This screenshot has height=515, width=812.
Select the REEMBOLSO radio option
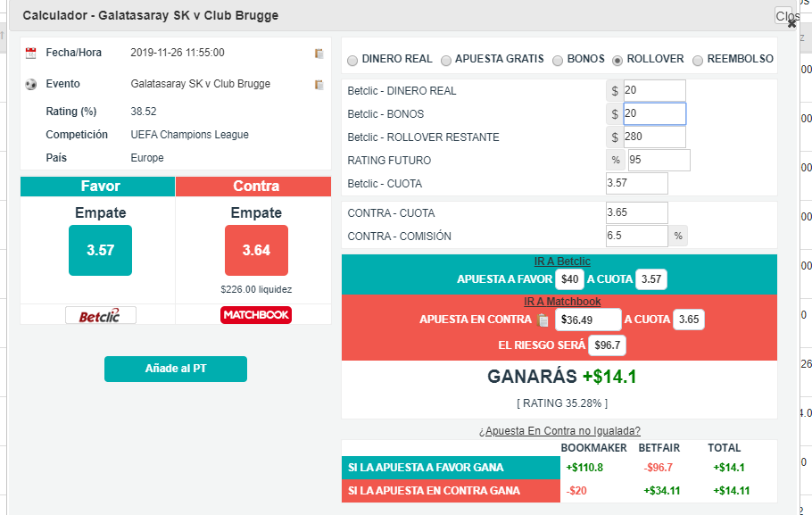click(698, 61)
